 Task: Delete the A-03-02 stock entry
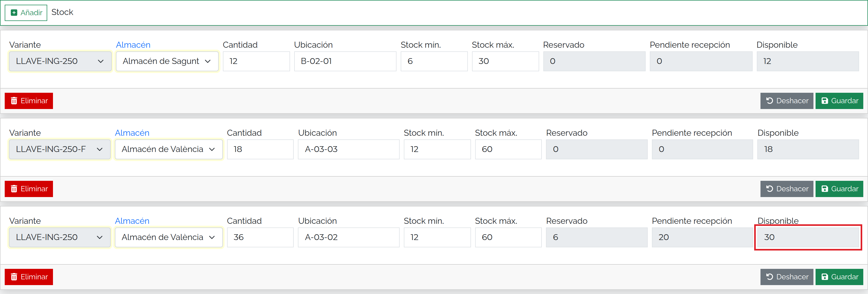29,277
